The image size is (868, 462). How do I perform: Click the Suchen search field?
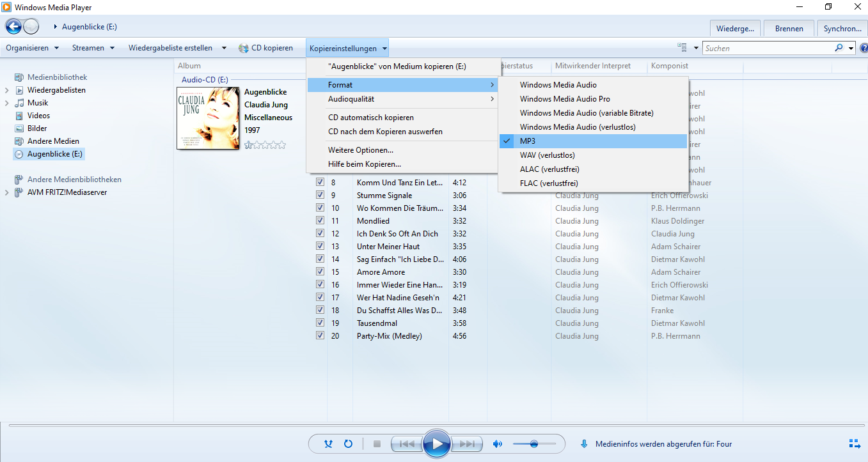pos(768,48)
